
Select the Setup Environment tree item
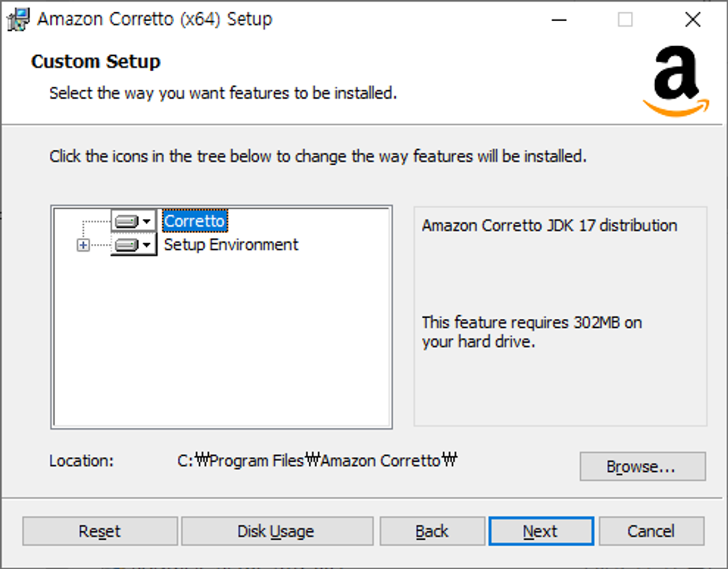click(x=231, y=244)
